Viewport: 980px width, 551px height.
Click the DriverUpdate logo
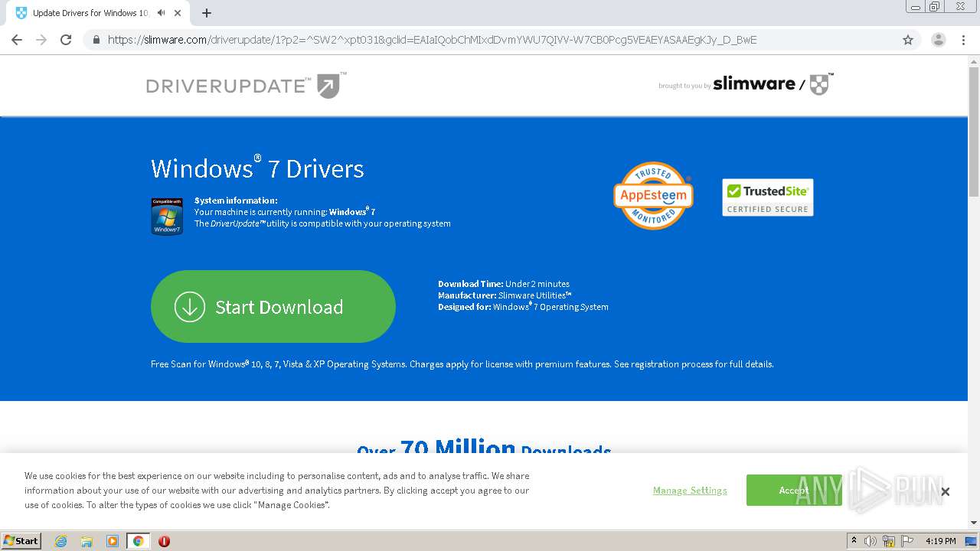(247, 85)
